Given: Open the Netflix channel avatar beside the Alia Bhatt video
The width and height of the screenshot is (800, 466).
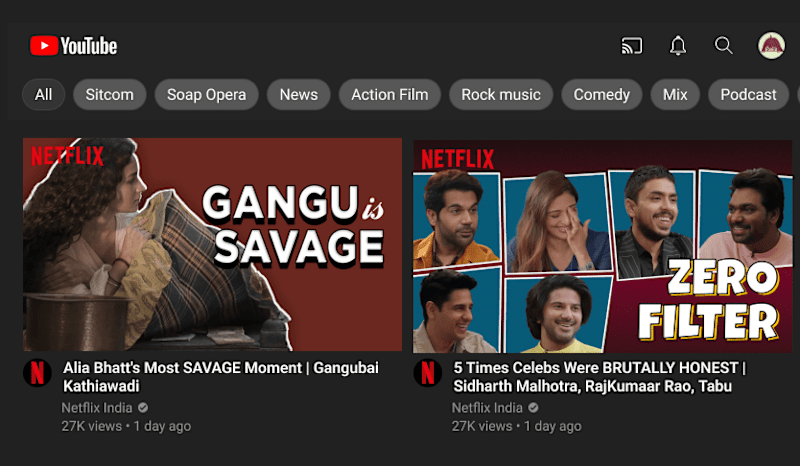Looking at the screenshot, I should click(37, 373).
